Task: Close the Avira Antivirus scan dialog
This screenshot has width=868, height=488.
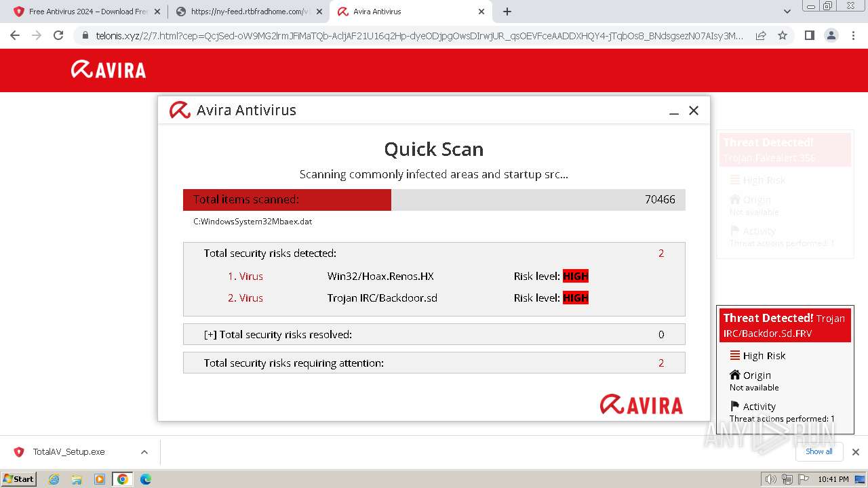Action: (x=693, y=110)
